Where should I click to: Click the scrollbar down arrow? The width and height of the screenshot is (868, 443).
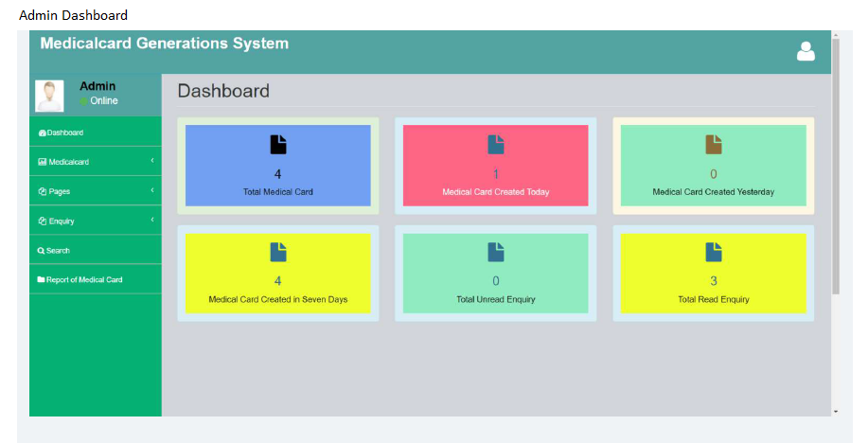pos(836,412)
